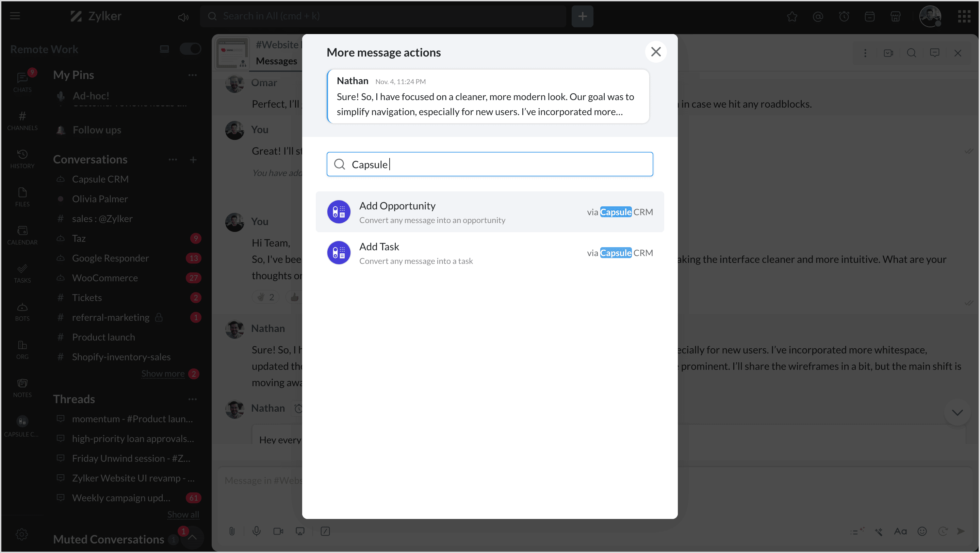The height and width of the screenshot is (553, 980).
Task: Open Conversations more options menu
Action: point(173,159)
